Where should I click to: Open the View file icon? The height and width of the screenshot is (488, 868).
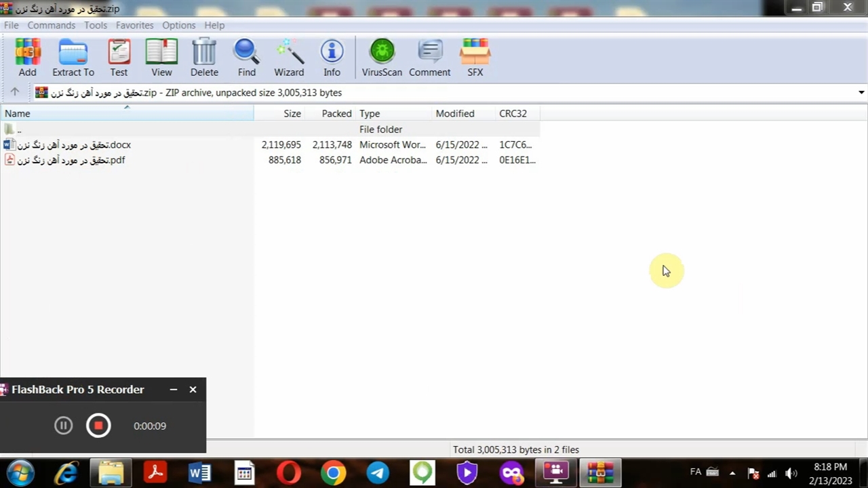161,57
